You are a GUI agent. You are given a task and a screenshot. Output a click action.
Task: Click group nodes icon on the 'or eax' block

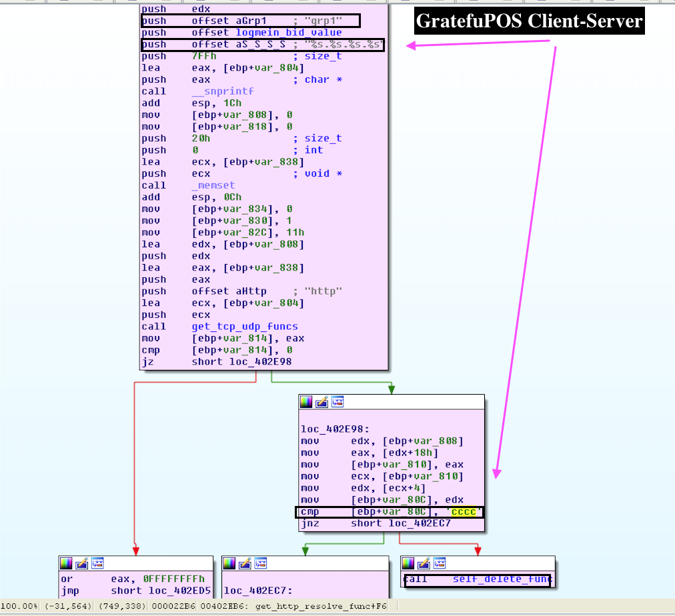coord(97,563)
